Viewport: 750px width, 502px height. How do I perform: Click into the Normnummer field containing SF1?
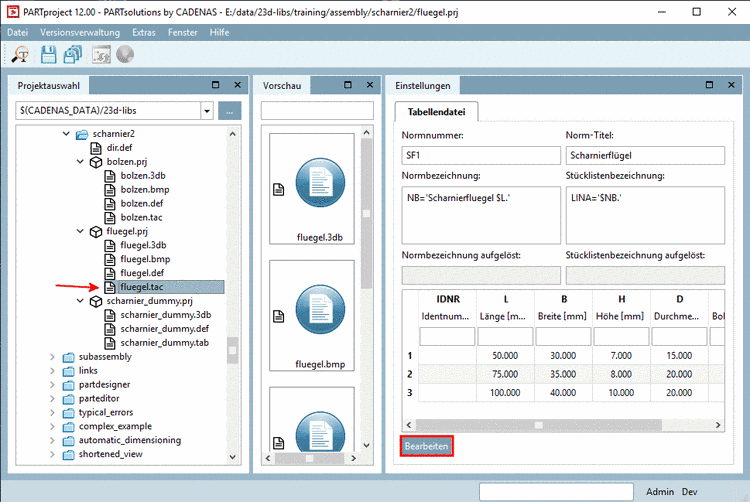coord(480,155)
